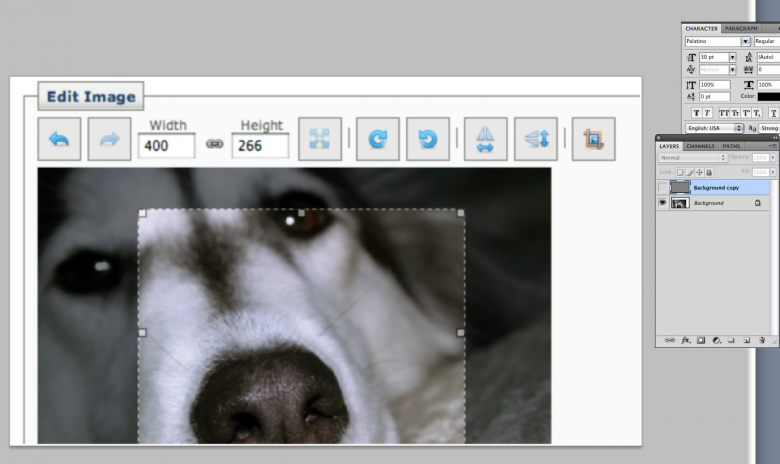Screen dimensions: 780x464
Task: Click the left-middle crop handle
Action: pos(142,332)
